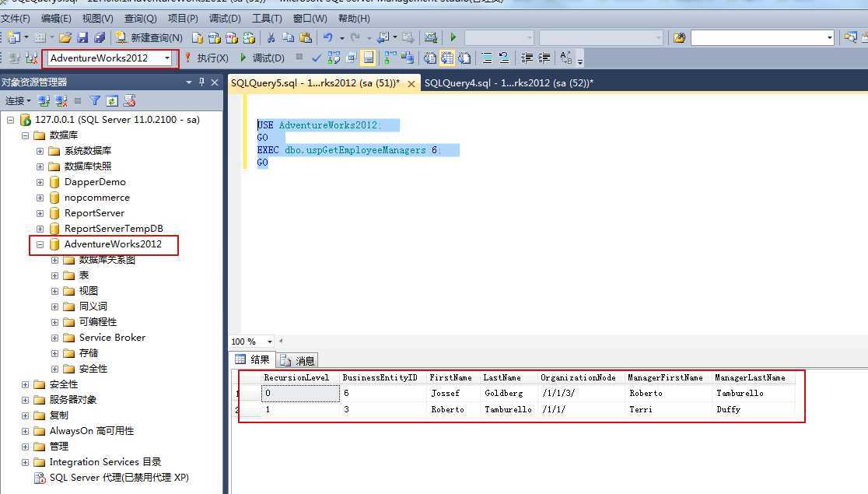Click the Copy icon in toolbar

[288, 37]
